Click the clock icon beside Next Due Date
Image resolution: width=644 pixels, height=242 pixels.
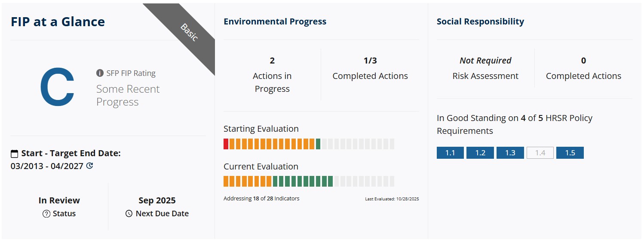tap(129, 214)
